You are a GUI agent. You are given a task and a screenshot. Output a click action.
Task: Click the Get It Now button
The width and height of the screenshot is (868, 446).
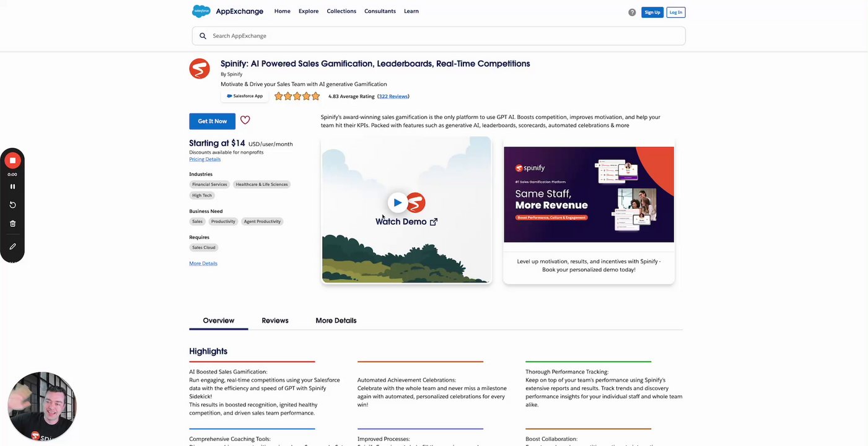coord(213,121)
